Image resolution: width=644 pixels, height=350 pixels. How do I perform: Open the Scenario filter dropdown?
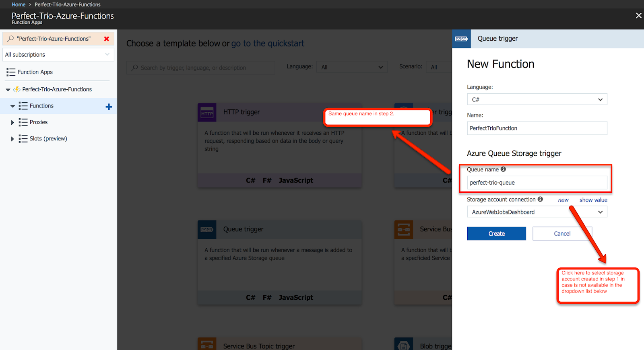(x=439, y=67)
